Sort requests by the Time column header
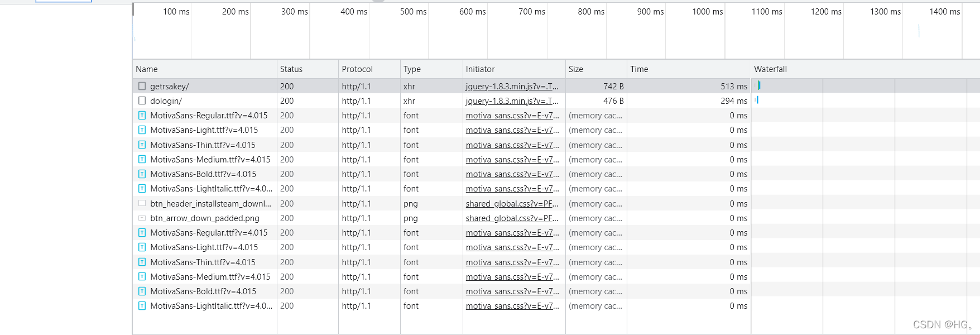Viewport: 980px width, 335px height. pos(689,69)
